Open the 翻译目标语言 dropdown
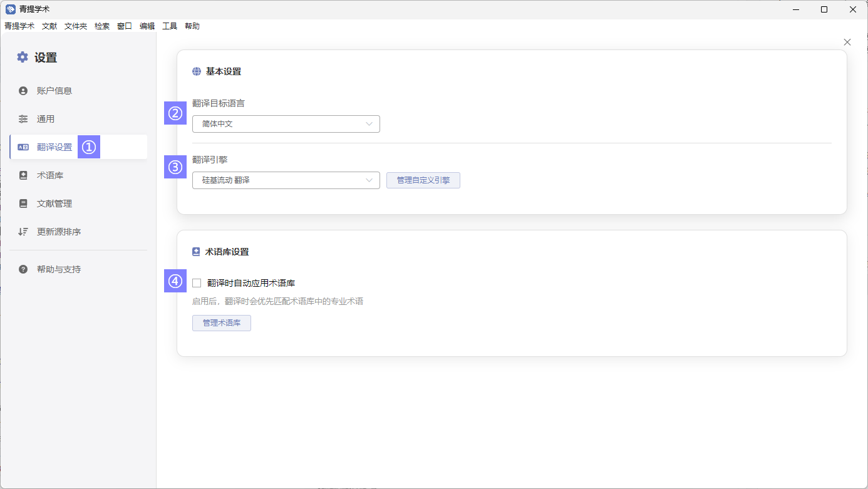The height and width of the screenshot is (489, 868). pyautogui.click(x=286, y=124)
